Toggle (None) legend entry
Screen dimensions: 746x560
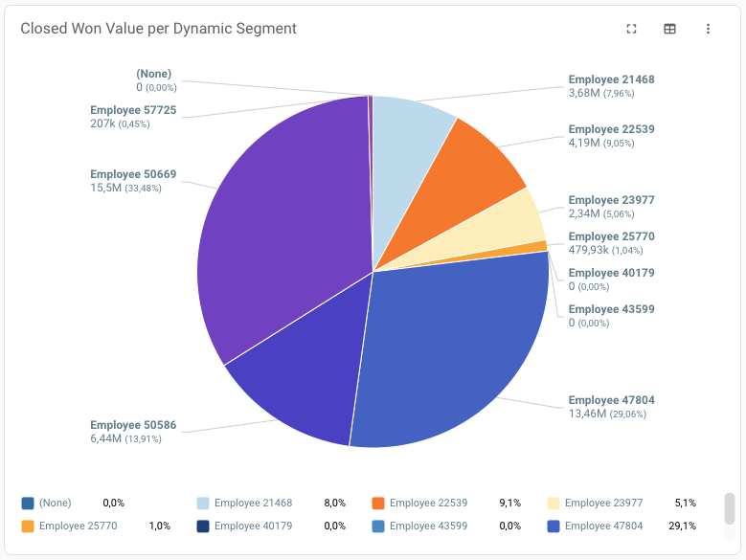pos(56,503)
